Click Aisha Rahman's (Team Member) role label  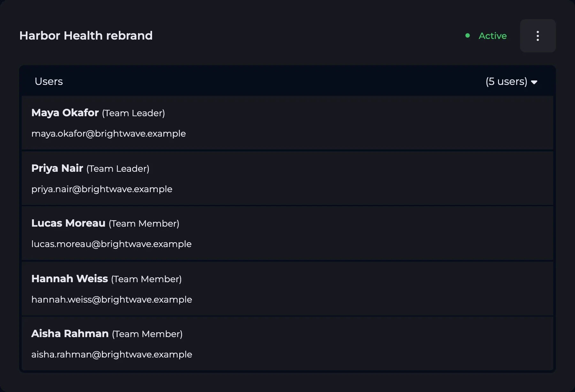tap(147, 334)
